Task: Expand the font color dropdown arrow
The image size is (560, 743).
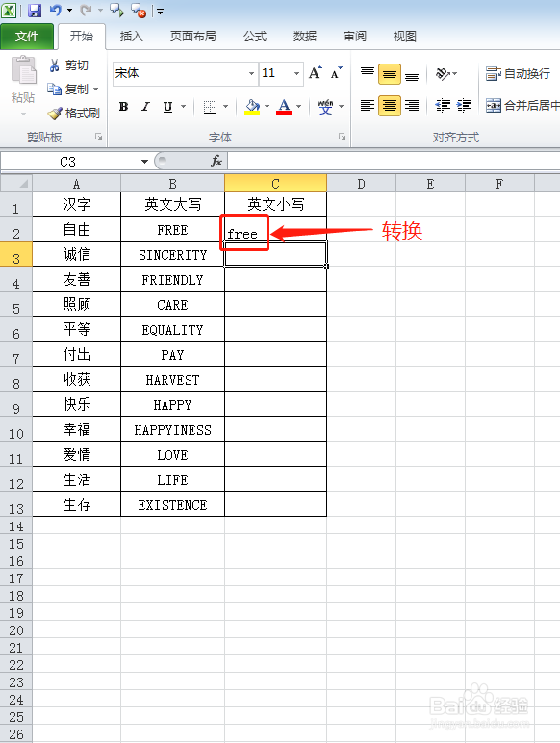Action: point(299,107)
